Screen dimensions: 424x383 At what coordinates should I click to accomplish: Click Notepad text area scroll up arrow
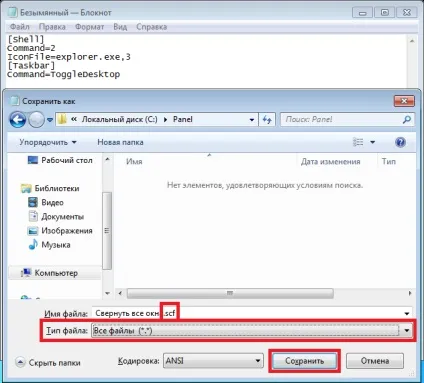[x=412, y=41]
